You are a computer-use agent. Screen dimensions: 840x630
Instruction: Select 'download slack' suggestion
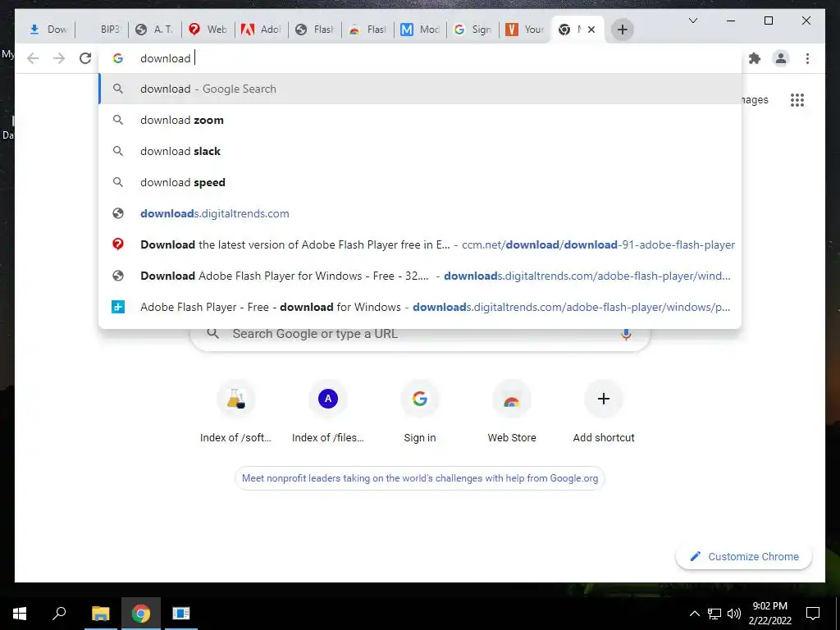(420, 151)
